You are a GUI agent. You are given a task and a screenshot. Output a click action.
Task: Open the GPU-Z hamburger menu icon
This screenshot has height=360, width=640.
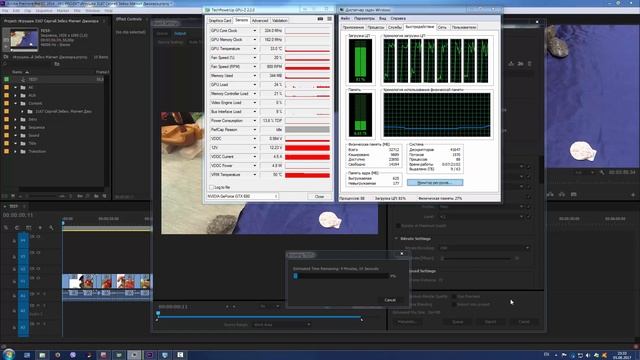click(x=329, y=19)
